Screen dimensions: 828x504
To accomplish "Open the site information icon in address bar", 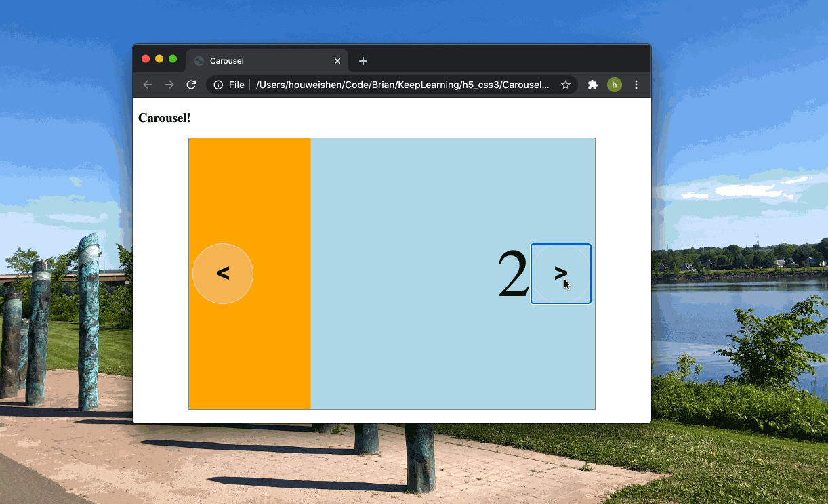I will point(217,85).
